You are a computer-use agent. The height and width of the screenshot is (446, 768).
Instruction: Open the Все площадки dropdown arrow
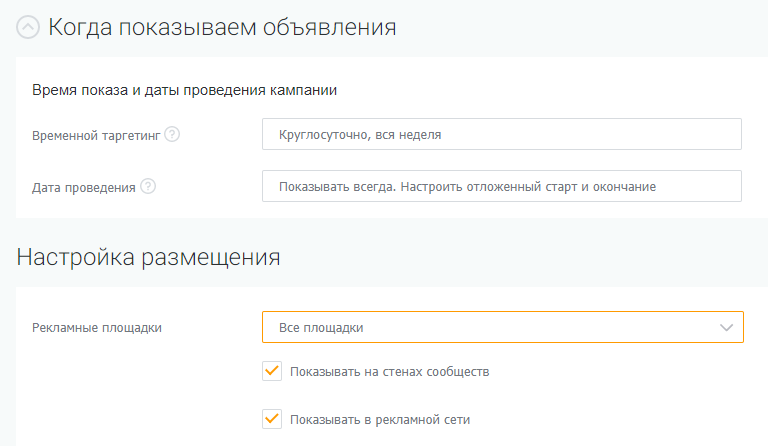tap(726, 327)
